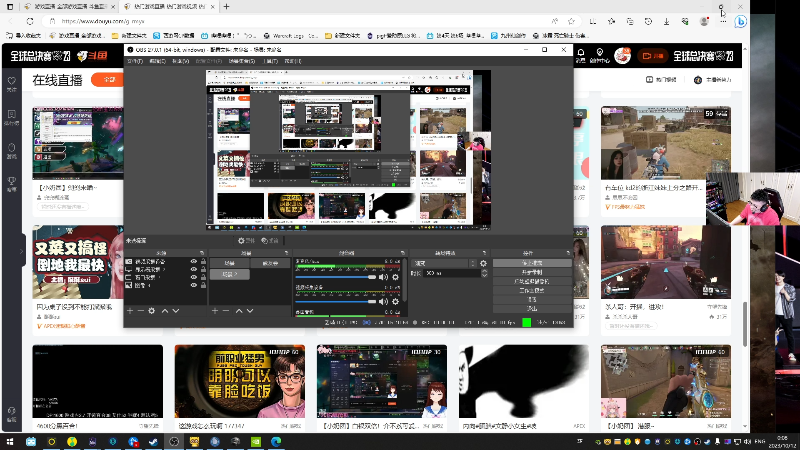Mute the Mic/Aux mixer channel speaker icon

[x=383, y=277]
